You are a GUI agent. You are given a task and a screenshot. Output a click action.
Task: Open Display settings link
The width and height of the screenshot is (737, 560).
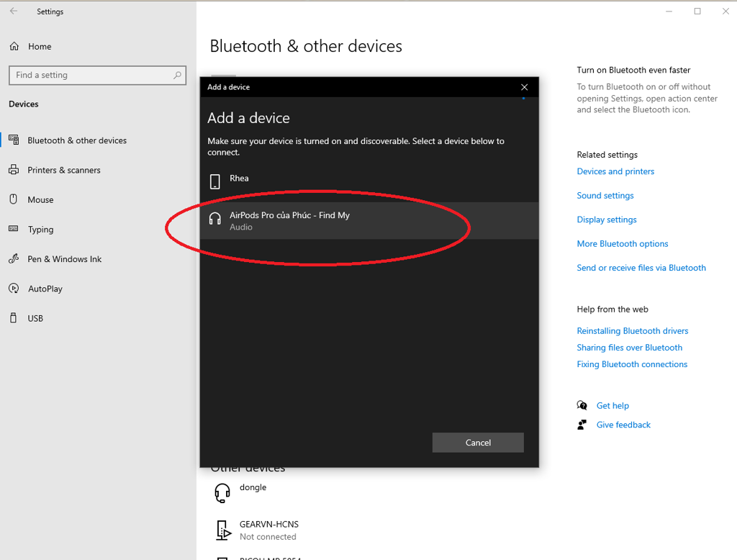click(x=606, y=219)
